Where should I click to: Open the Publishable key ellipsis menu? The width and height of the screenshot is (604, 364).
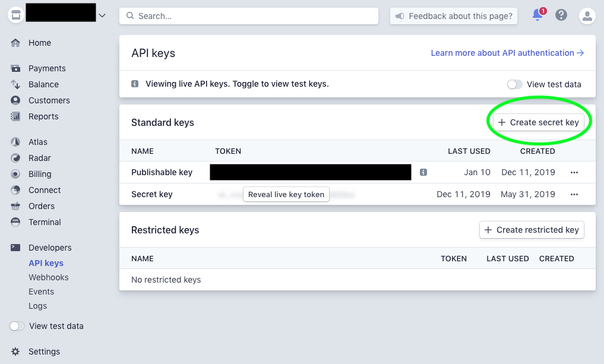[575, 172]
